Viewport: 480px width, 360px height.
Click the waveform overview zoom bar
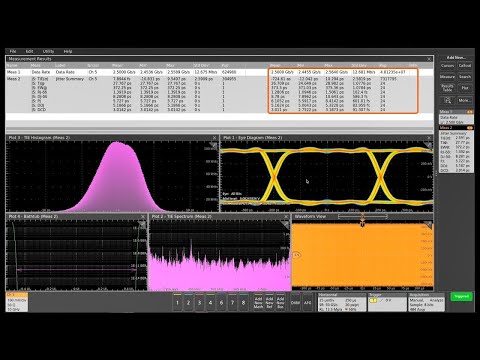point(363,217)
